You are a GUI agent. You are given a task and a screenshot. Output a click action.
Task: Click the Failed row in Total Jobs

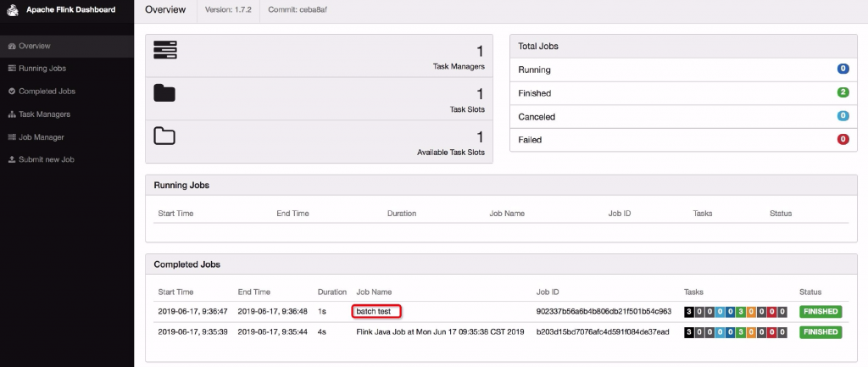(683, 140)
